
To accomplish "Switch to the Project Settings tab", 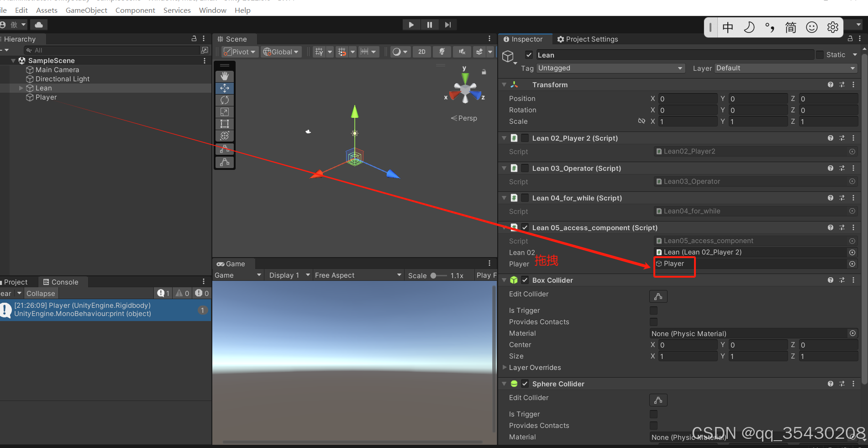I will point(591,39).
